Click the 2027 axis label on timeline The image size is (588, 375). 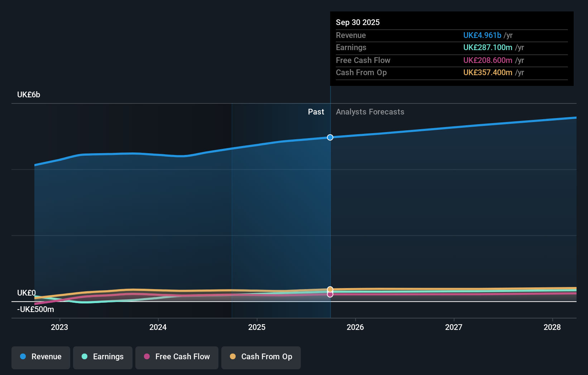point(454,327)
